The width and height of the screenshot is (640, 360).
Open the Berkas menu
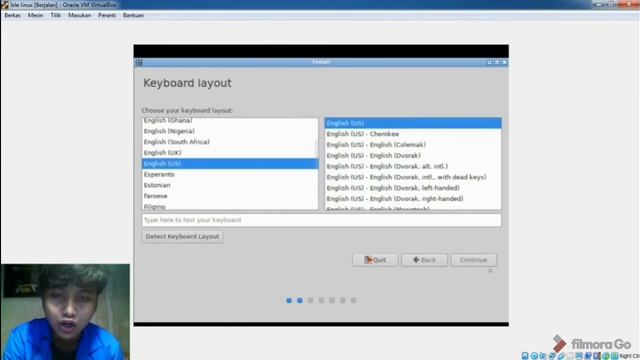click(12, 15)
